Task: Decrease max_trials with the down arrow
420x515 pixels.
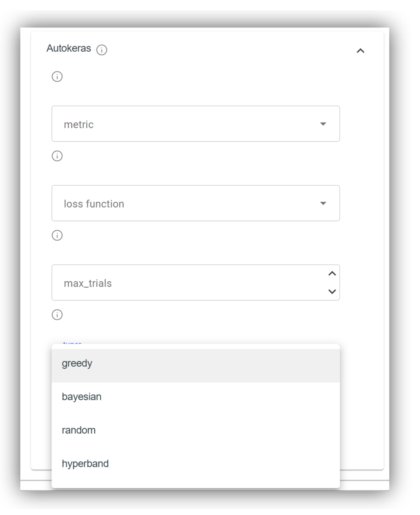Action: coord(332,291)
